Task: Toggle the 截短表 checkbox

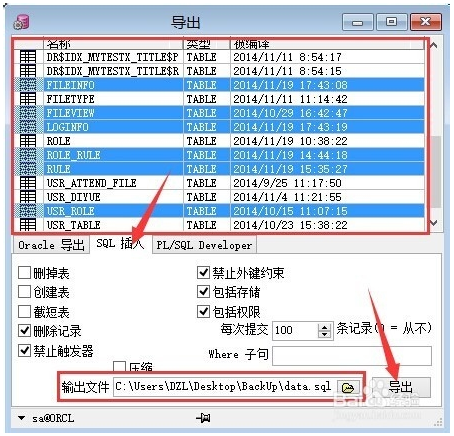Action: (24, 311)
